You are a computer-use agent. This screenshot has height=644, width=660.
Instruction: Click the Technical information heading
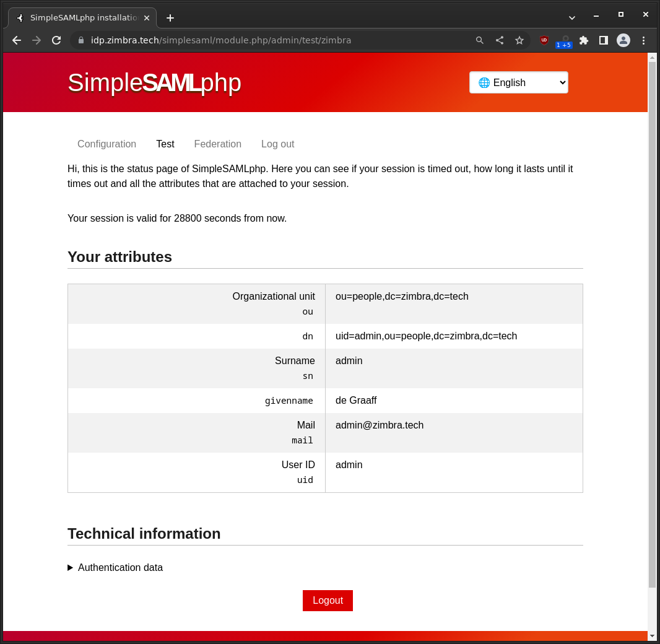[144, 534]
